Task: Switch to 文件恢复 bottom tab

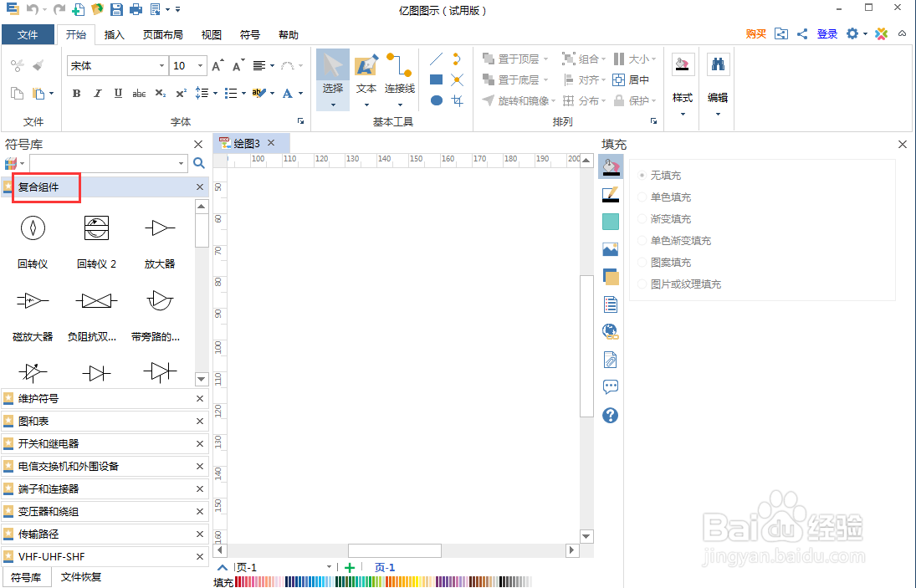Action: [81, 577]
